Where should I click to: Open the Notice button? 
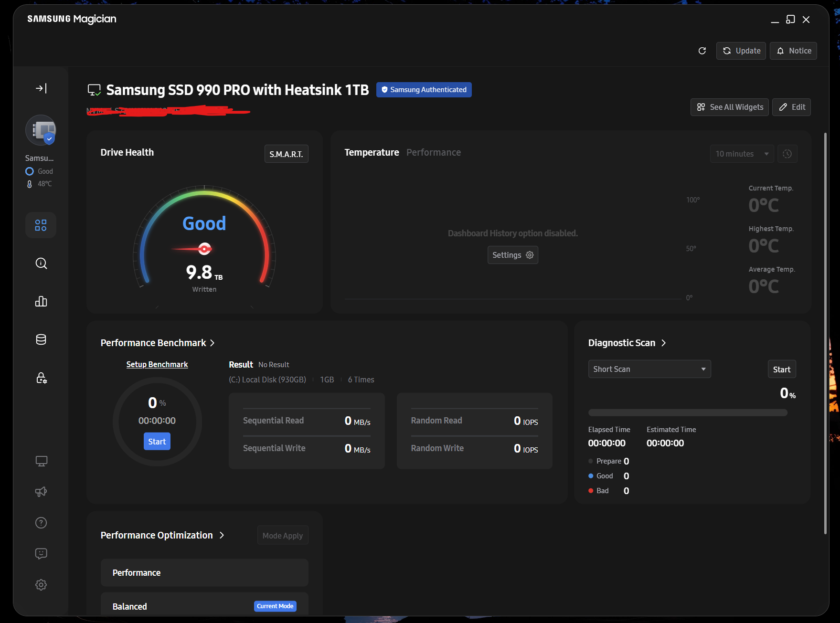coord(793,51)
